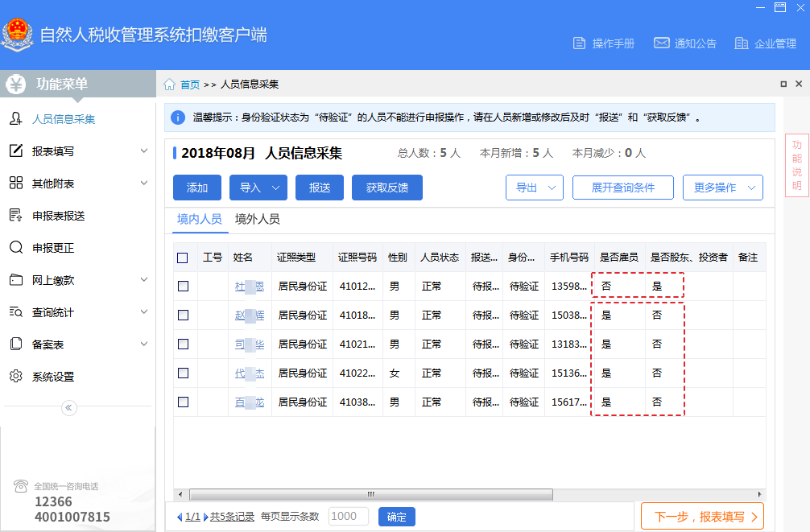Open the name link starting with 杜
810x532 pixels.
pyautogui.click(x=250, y=287)
